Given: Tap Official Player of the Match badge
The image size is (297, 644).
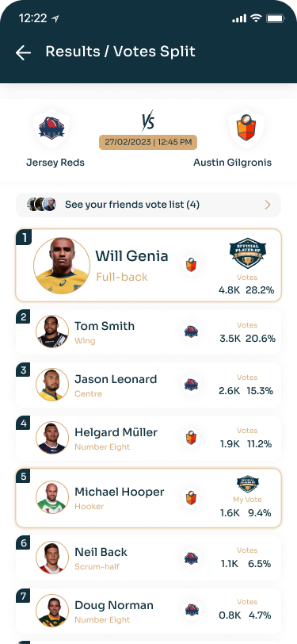Looking at the screenshot, I should click(x=247, y=253).
